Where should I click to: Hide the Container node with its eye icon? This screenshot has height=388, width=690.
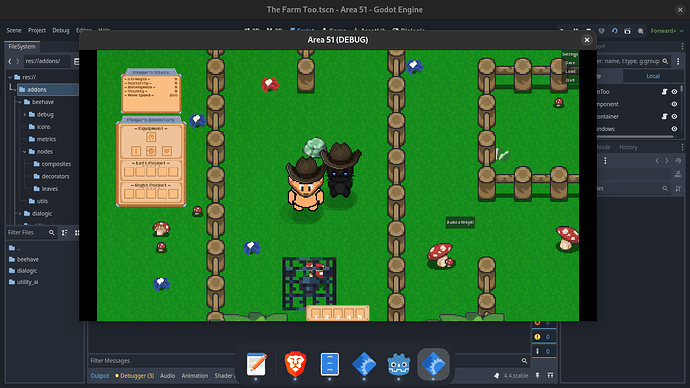[x=674, y=116]
